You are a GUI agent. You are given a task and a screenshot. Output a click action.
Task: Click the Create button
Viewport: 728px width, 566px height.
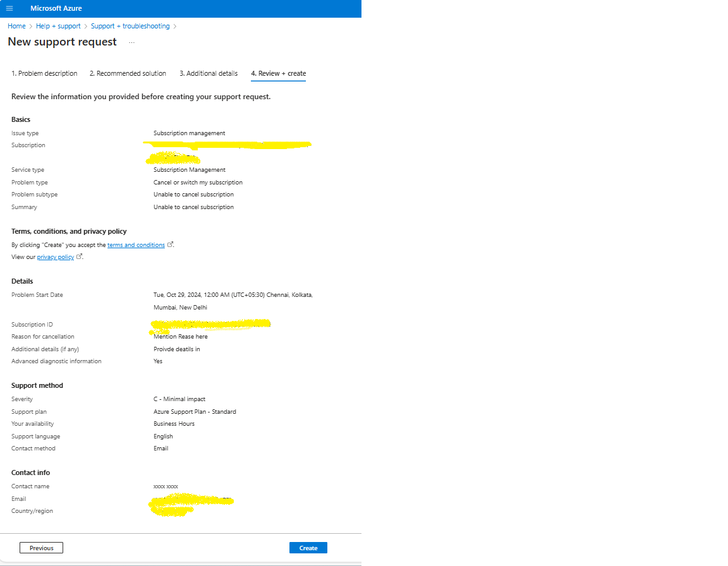click(308, 548)
